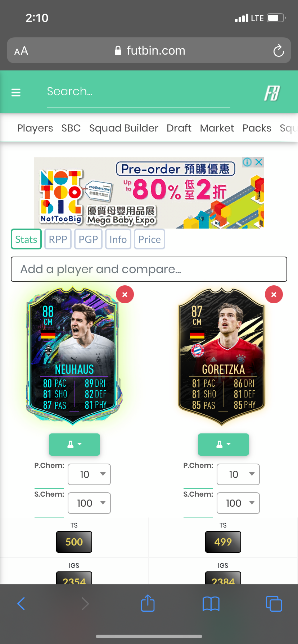This screenshot has width=298, height=644.
Task: Focus the Add a player and compare field
Action: click(149, 269)
